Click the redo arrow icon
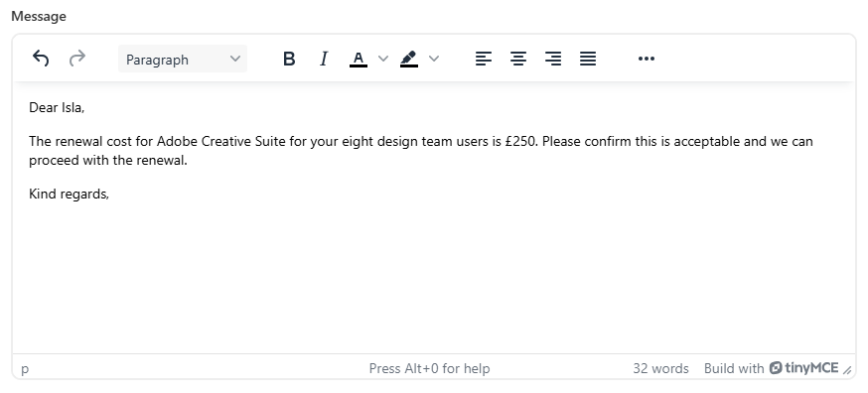The width and height of the screenshot is (868, 393). point(76,59)
